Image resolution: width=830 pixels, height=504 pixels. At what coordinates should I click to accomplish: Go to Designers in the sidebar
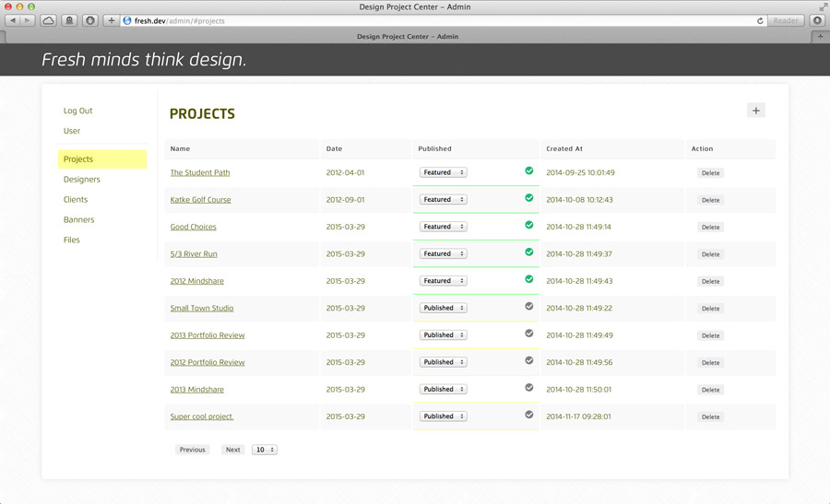82,180
